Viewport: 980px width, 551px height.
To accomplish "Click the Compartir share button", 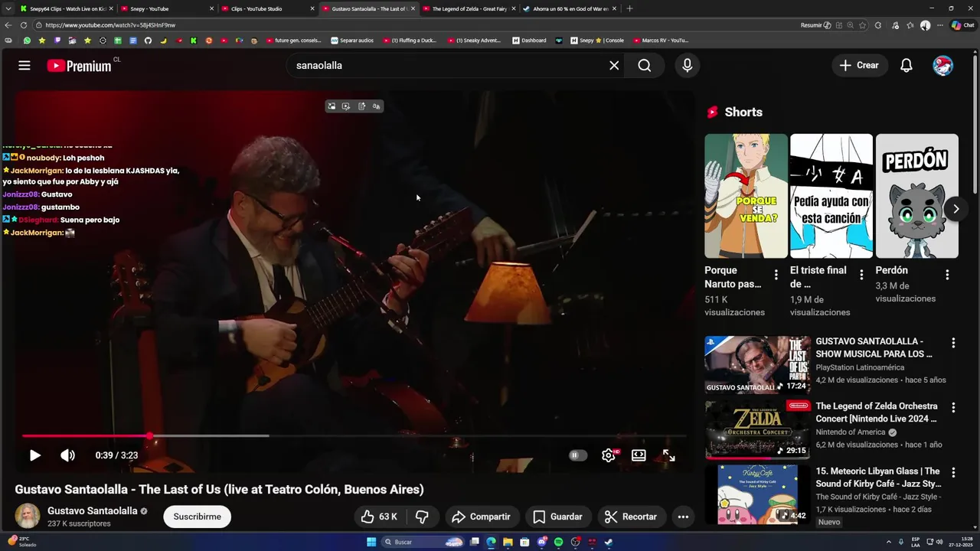I will click(481, 517).
